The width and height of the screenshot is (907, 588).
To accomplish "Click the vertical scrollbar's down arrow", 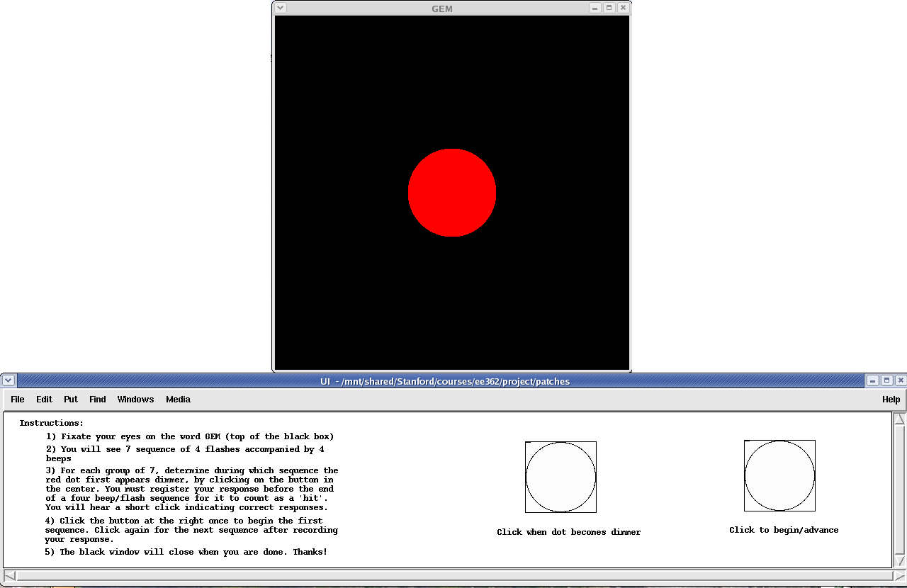I will pos(900,561).
